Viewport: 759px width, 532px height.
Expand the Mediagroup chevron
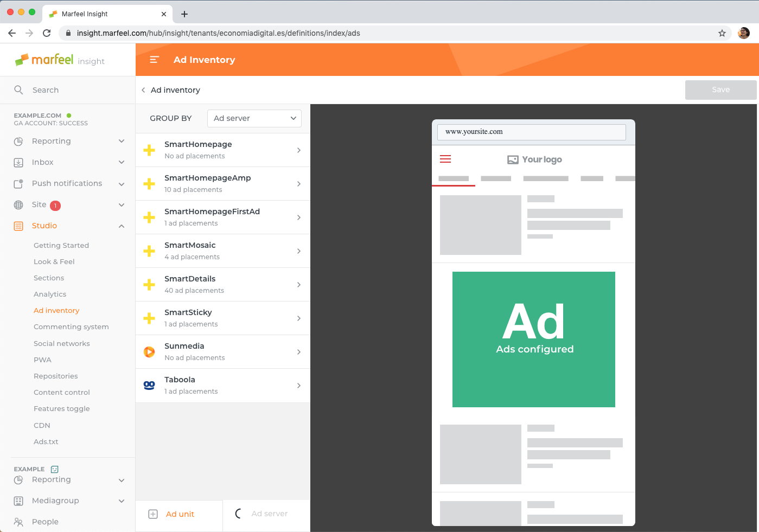(122, 501)
